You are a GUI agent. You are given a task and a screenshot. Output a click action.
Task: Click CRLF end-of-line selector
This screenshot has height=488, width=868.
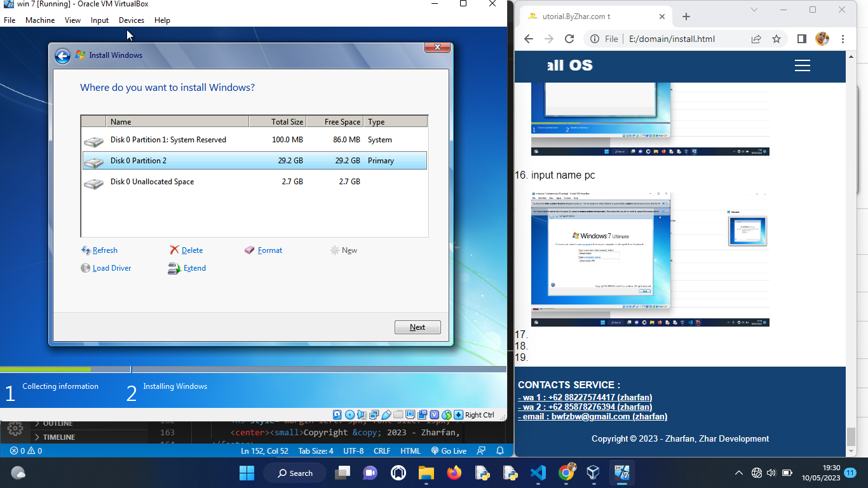click(382, 451)
